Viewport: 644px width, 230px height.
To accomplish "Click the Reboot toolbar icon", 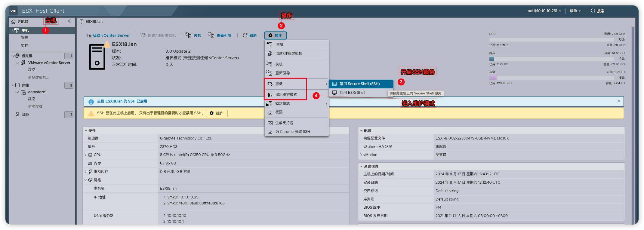I will (211, 35).
